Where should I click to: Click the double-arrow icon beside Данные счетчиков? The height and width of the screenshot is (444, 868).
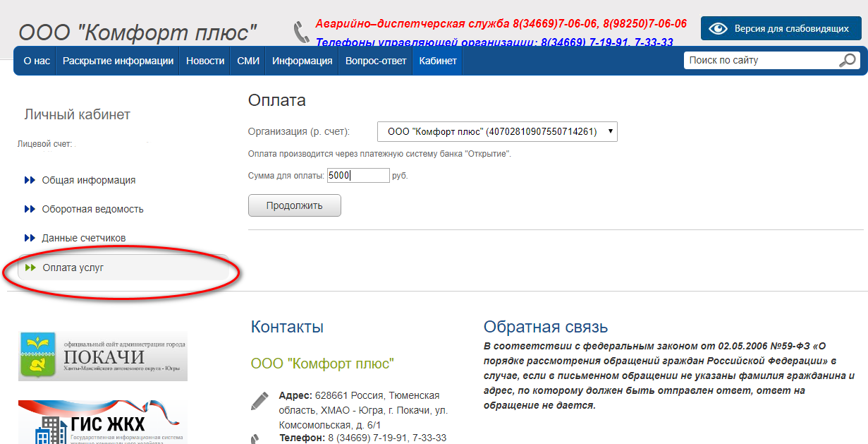click(x=30, y=238)
